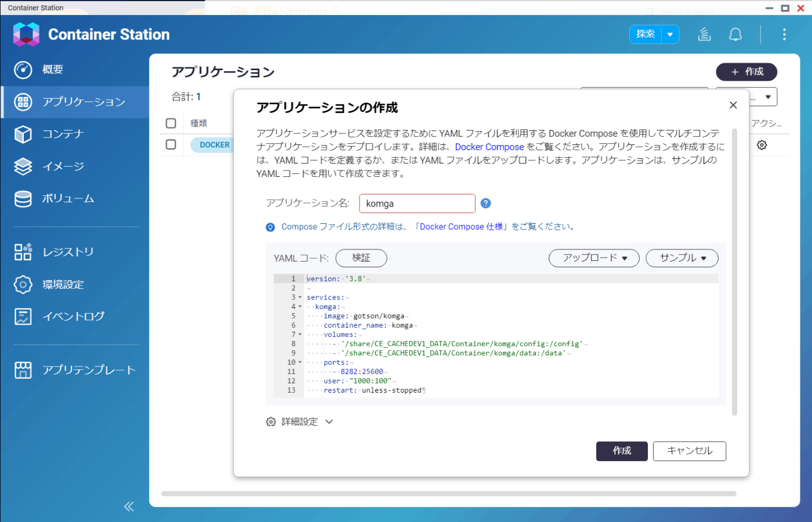Click the アプリケーション名 input field with komga

click(x=418, y=204)
